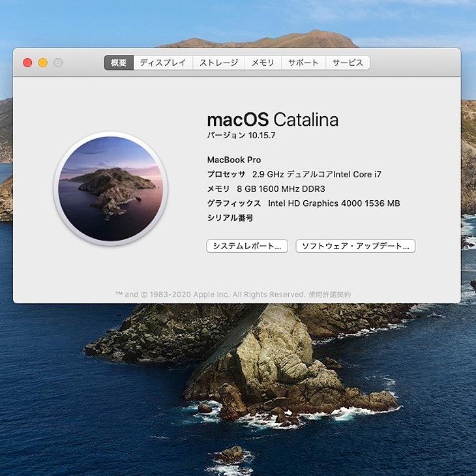This screenshot has width=476, height=476.
Task: Click the シリアル番号 label
Action: click(230, 218)
